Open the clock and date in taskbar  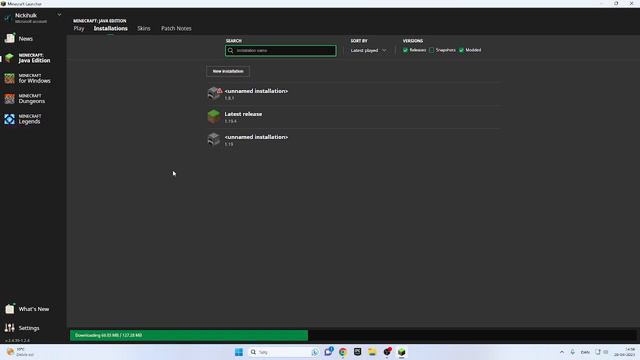pos(625,352)
